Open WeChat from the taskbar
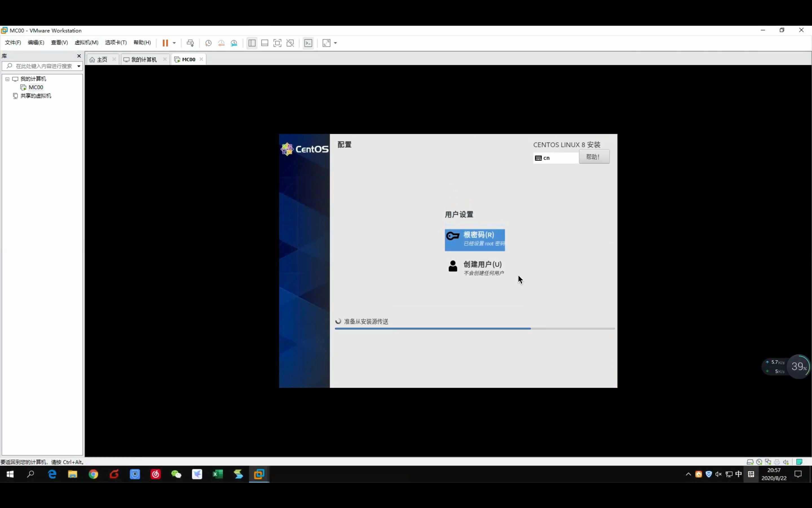The height and width of the screenshot is (508, 812). pos(176,474)
